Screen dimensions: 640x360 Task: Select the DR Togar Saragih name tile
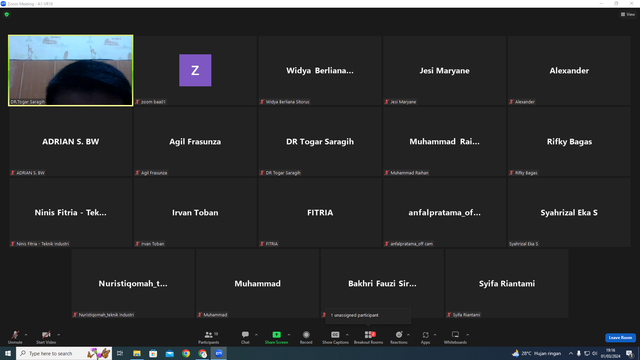tap(320, 141)
